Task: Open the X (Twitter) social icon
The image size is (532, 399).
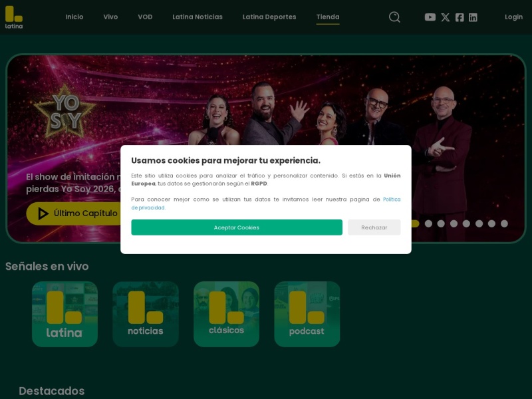Action: (x=445, y=17)
